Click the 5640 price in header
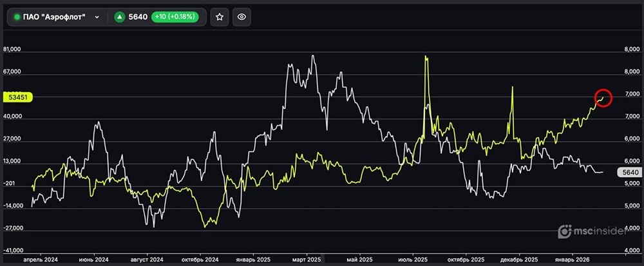Image resolution: width=644 pixels, height=266 pixels. (137, 17)
